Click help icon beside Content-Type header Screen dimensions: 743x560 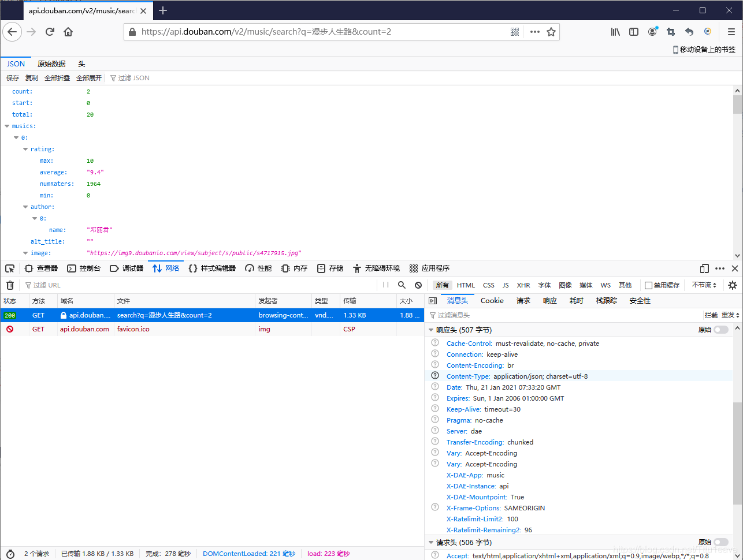coord(435,376)
